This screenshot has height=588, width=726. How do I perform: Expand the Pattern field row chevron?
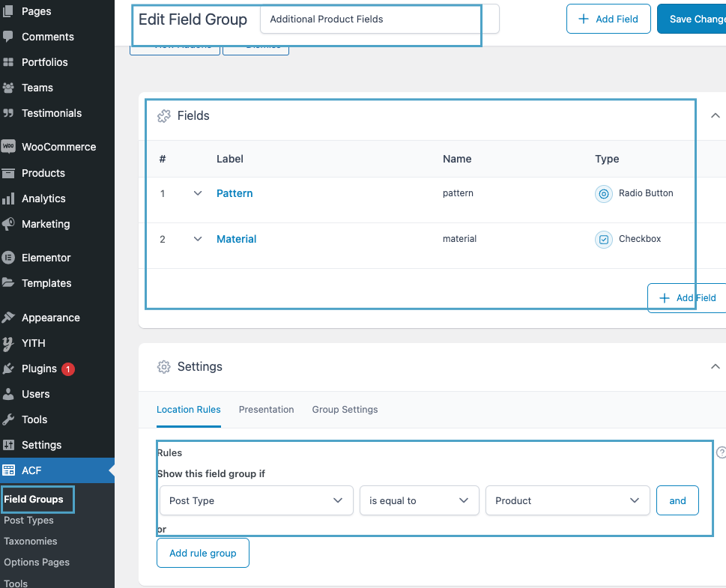[198, 193]
